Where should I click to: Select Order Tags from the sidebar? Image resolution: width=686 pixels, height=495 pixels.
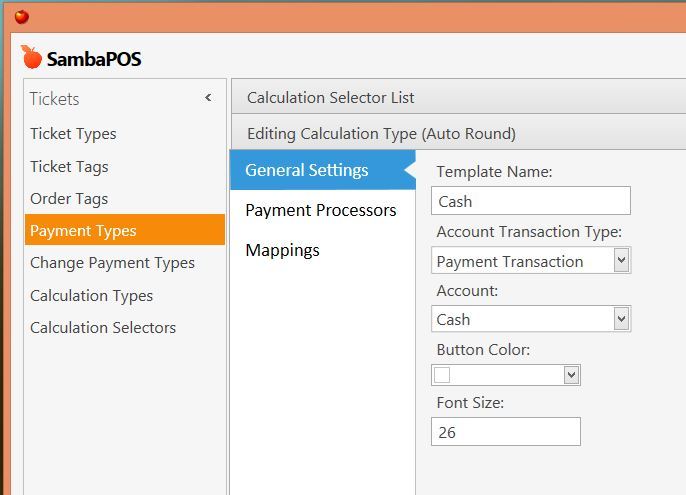tap(69, 199)
